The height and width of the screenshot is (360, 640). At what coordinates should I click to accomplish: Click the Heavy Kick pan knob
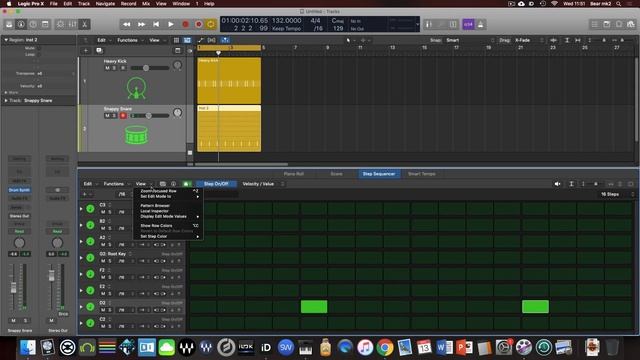tap(177, 65)
